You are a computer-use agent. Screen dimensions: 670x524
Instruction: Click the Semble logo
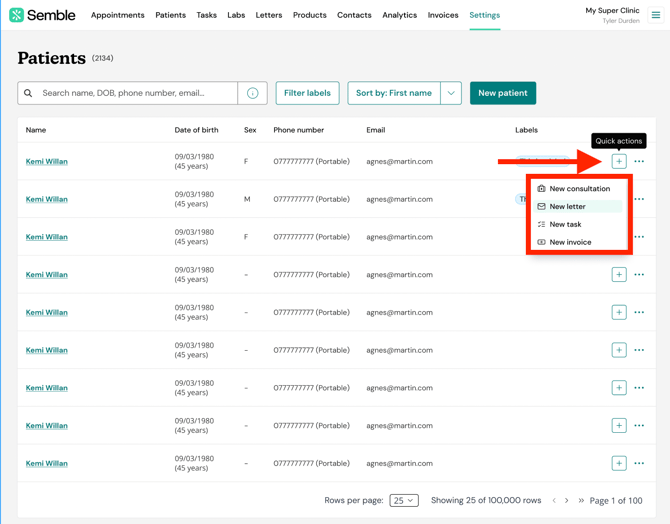pyautogui.click(x=43, y=15)
